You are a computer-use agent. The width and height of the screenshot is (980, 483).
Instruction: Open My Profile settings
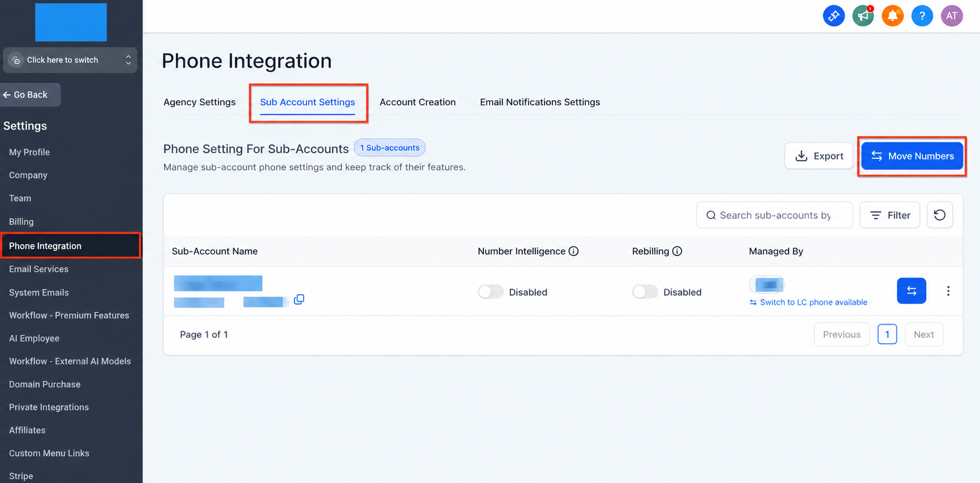coord(30,152)
